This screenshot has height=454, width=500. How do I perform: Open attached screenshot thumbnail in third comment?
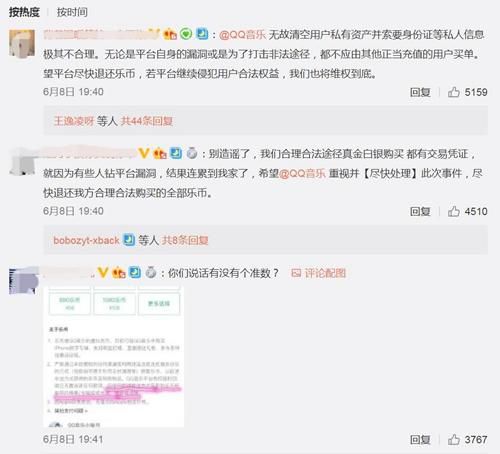[x=114, y=356]
